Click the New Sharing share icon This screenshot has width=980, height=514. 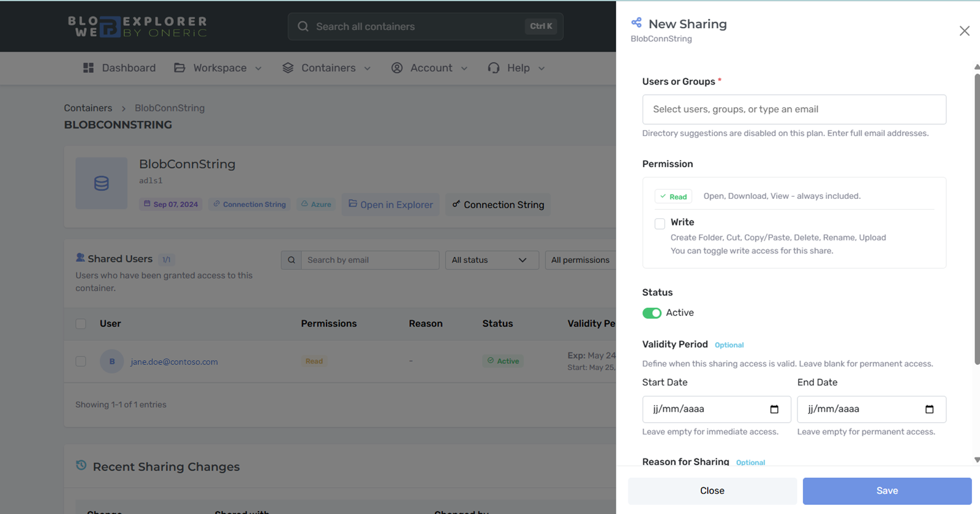636,23
